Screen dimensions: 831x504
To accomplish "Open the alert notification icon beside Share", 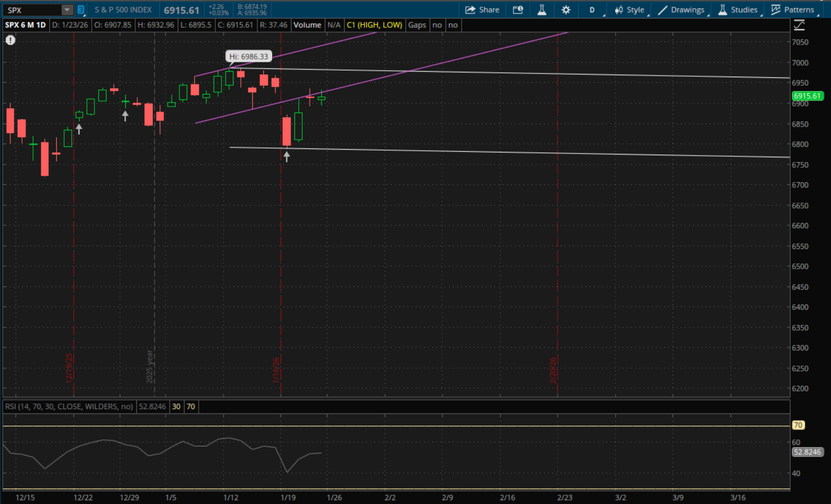I will (x=518, y=10).
